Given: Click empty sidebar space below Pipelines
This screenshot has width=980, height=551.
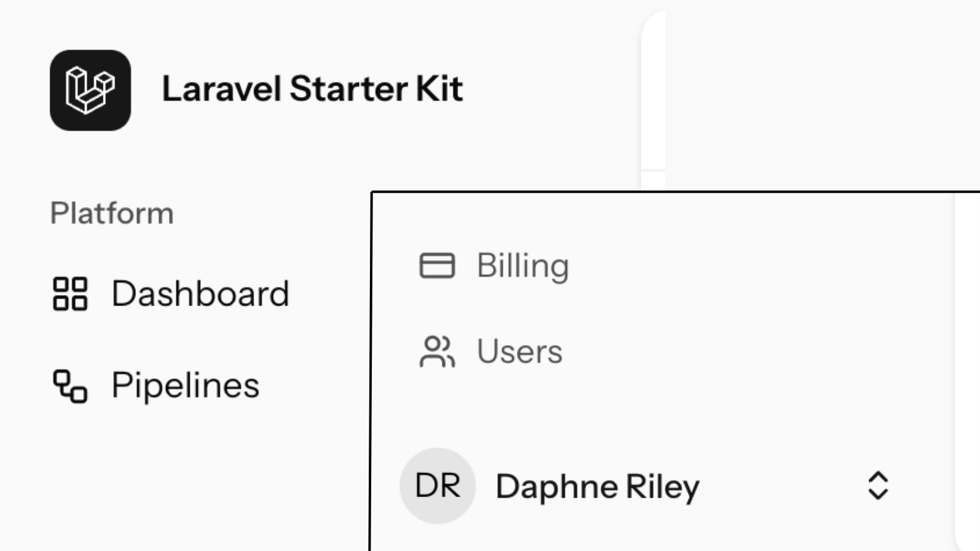Looking at the screenshot, I should 184,478.
